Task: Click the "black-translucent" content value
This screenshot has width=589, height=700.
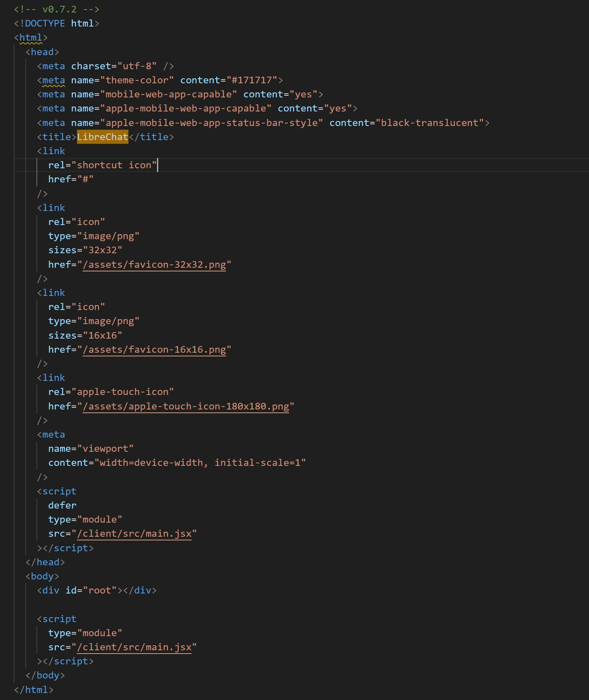Action: [x=430, y=123]
